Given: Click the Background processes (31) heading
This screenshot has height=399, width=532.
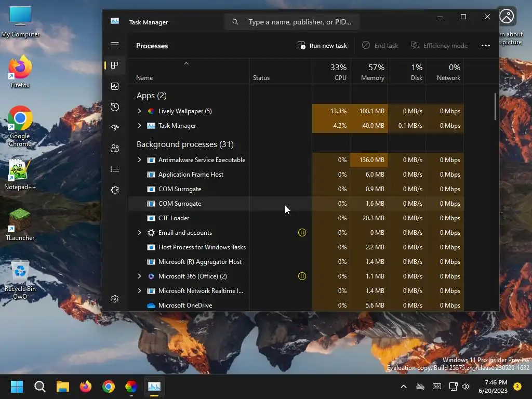Looking at the screenshot, I should coord(185,144).
